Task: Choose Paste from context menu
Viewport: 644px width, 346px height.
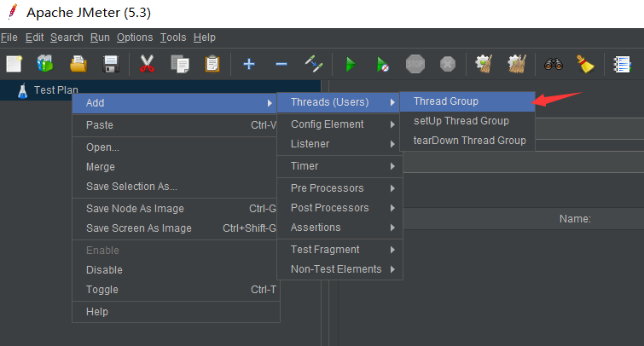Action: tap(175, 125)
